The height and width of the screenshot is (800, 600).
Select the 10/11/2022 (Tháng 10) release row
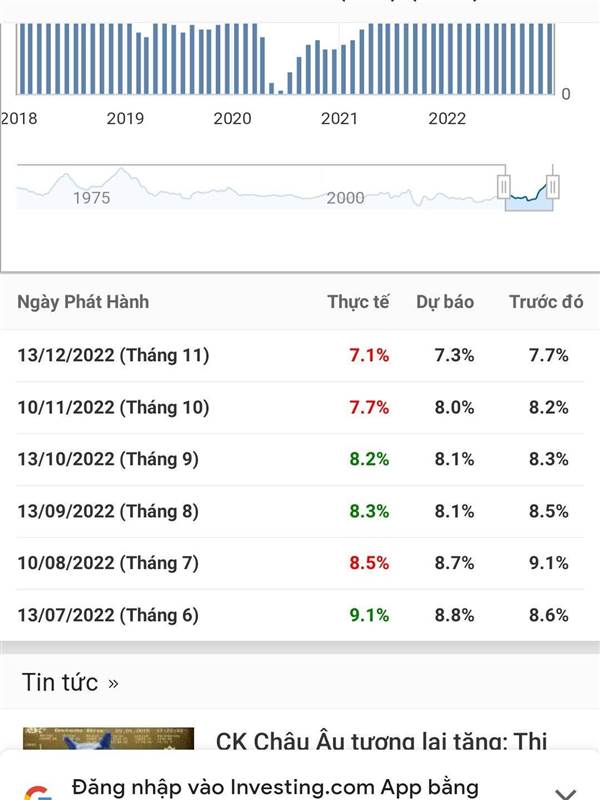click(x=300, y=407)
